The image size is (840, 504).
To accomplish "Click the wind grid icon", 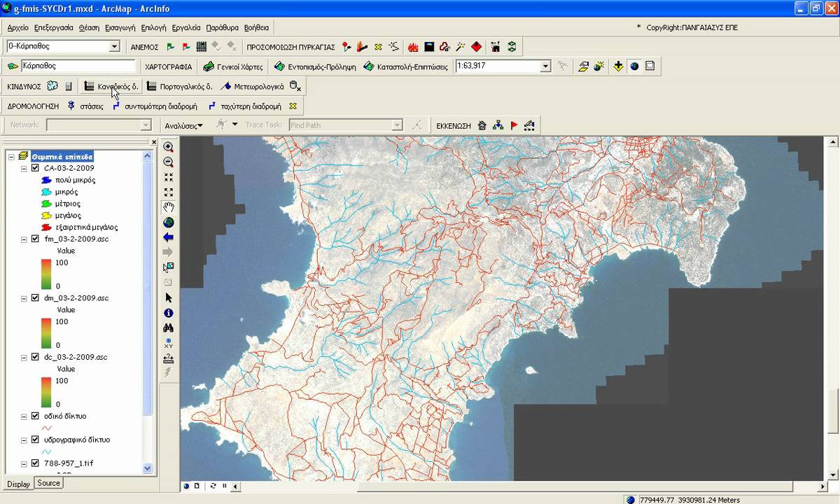I will pyautogui.click(x=201, y=47).
